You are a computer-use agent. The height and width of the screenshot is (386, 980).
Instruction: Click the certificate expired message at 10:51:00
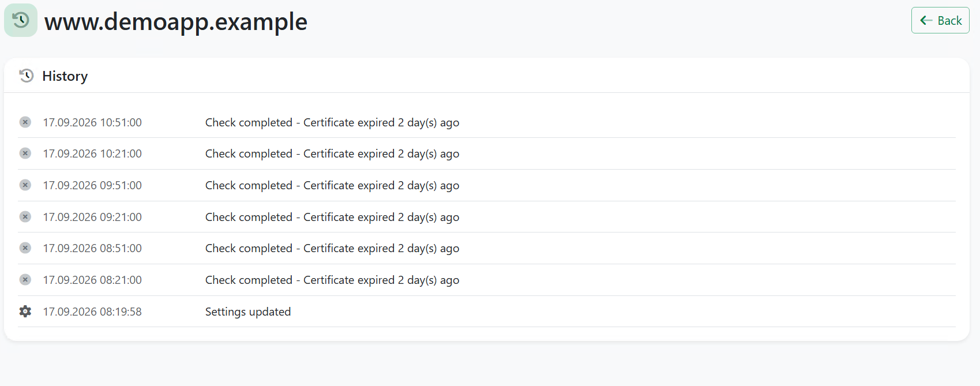[332, 122]
